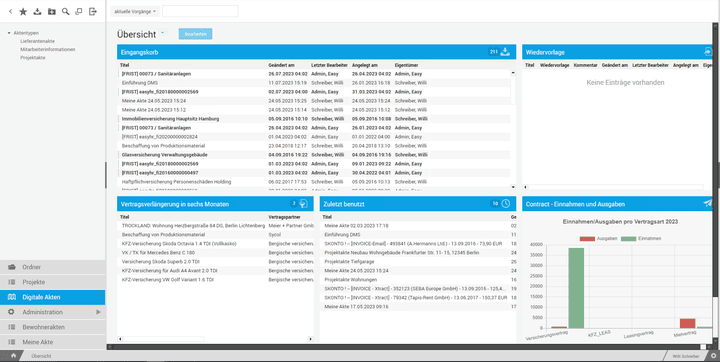Click Eingangskorb scrollbar up arrow
The image size is (720, 362).
[x=513, y=73]
